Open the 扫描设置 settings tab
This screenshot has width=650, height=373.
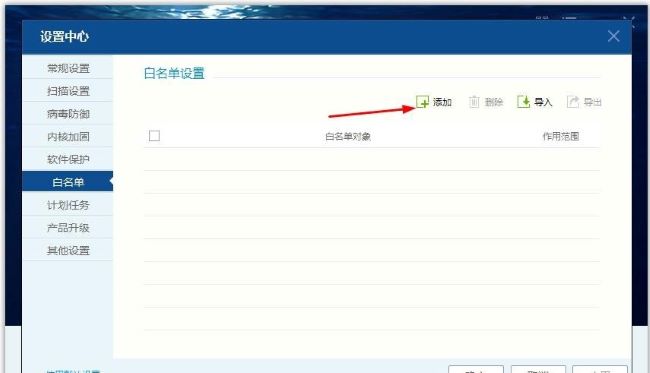click(x=68, y=91)
